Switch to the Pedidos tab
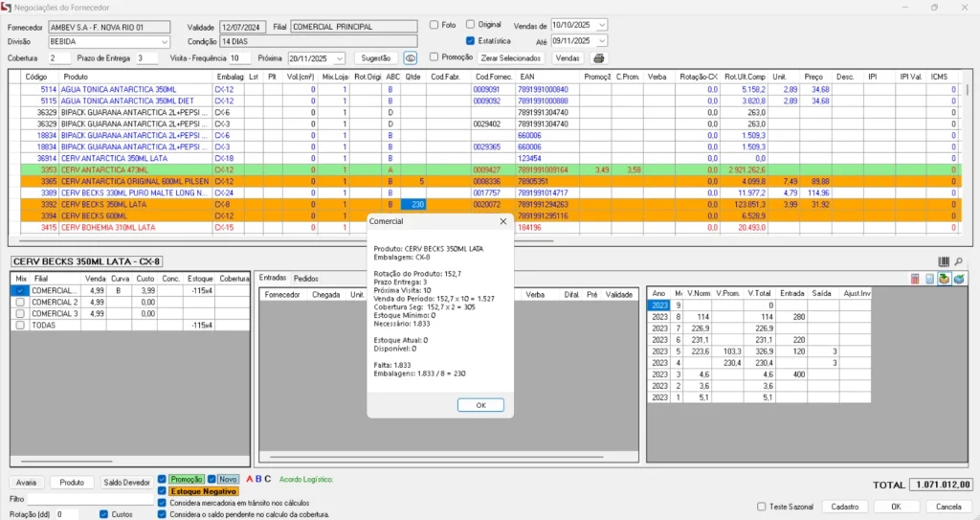Viewport: 980px width, 520px height. [305, 278]
